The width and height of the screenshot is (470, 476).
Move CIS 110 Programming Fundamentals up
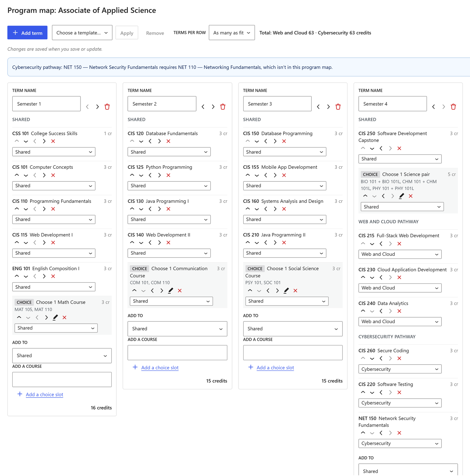pyautogui.click(x=17, y=209)
